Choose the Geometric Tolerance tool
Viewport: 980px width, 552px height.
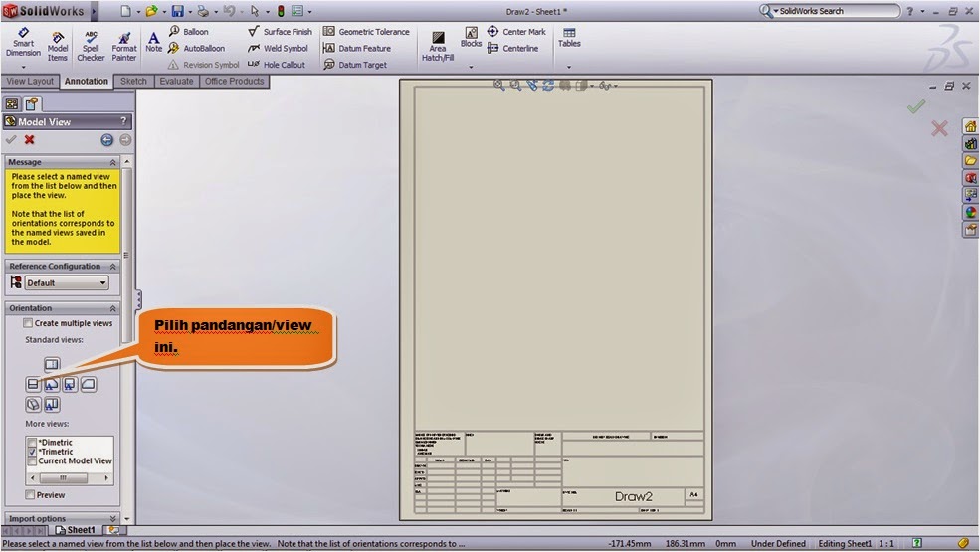[x=366, y=32]
